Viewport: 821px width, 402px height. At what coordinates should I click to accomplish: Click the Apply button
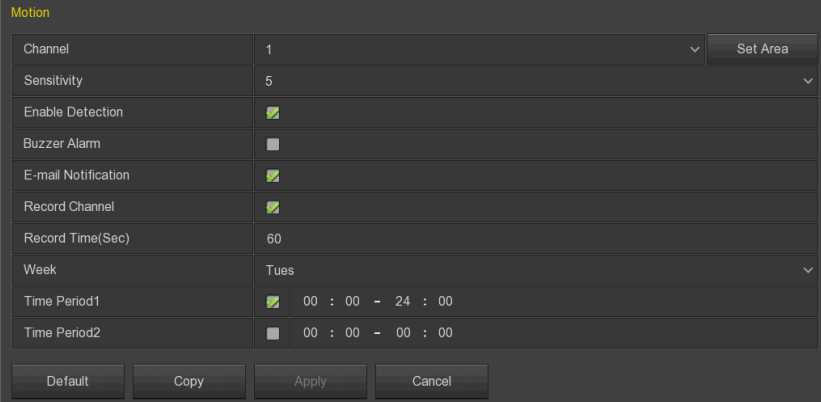point(309,381)
